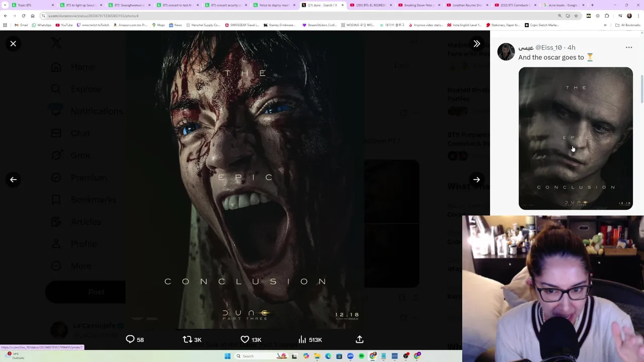The image size is (644, 362).
Task: Open the more options menu on Eiss_10 reply
Action: (x=628, y=47)
